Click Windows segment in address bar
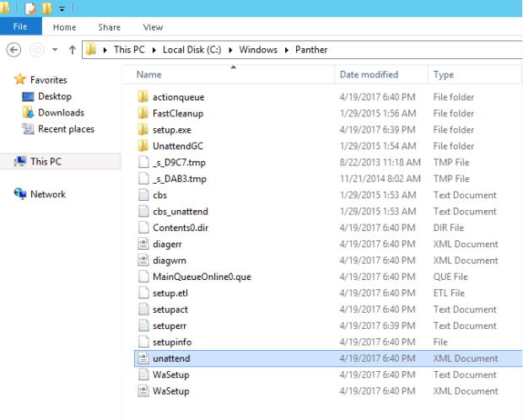 pos(257,50)
